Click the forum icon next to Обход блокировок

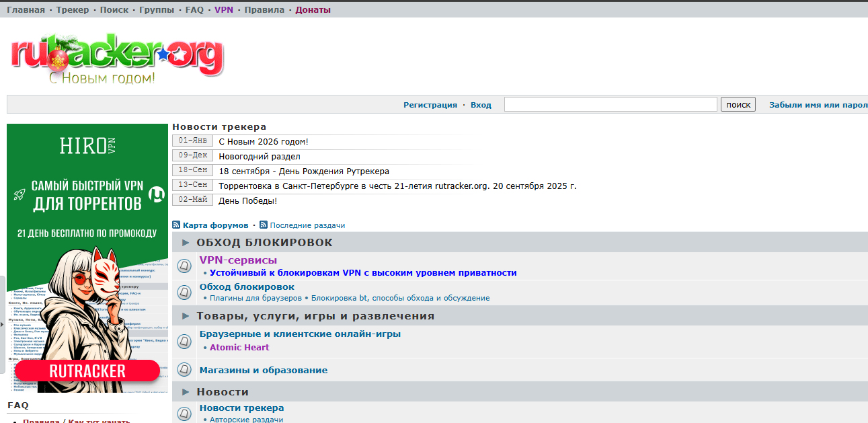tap(184, 293)
